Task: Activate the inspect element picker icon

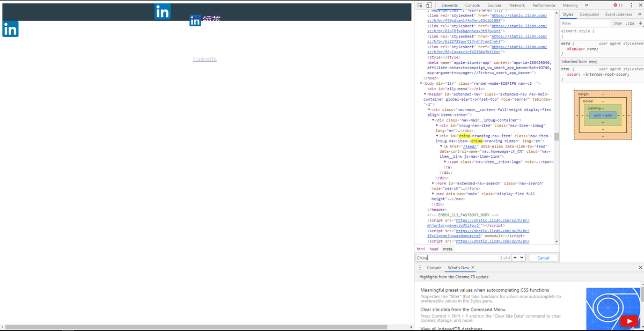Action: [420, 5]
